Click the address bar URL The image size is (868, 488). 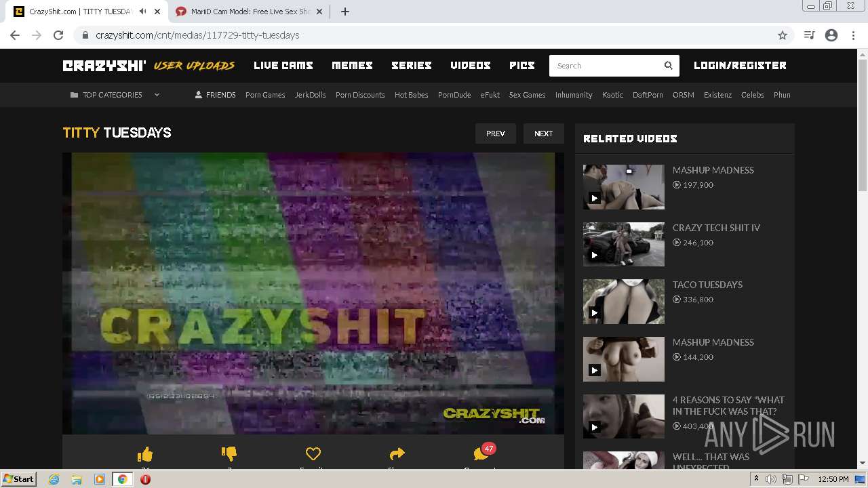197,35
